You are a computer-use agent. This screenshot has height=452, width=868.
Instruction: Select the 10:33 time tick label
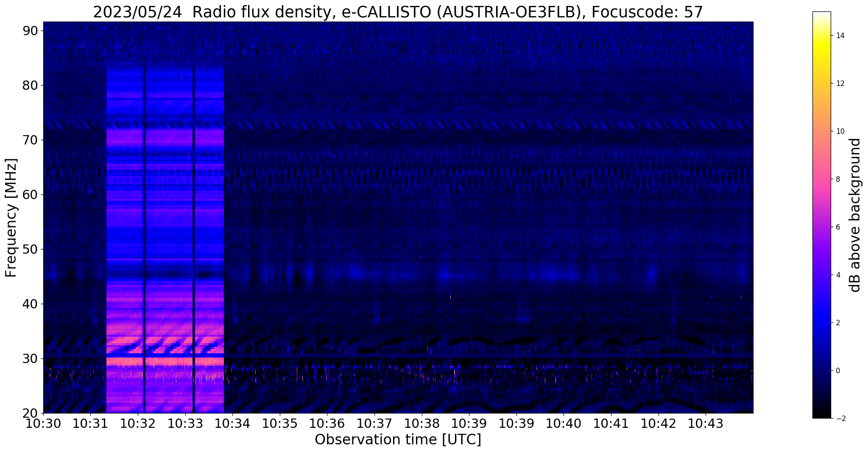click(185, 423)
